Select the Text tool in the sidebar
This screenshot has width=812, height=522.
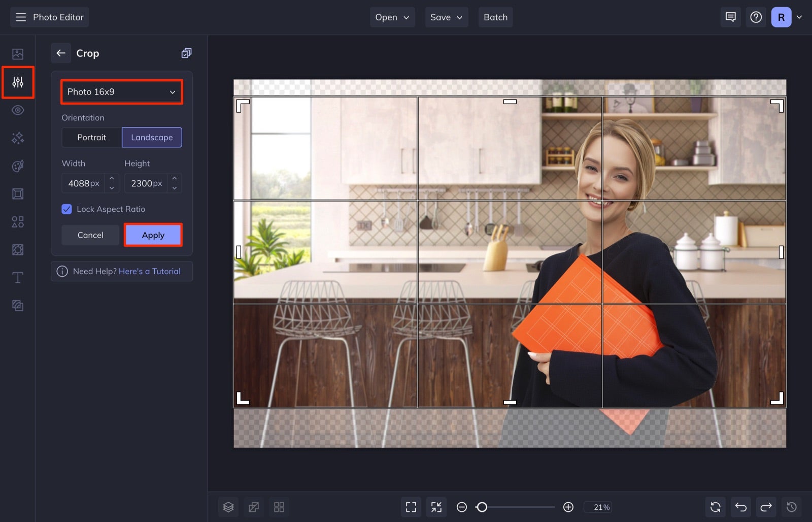[18, 277]
